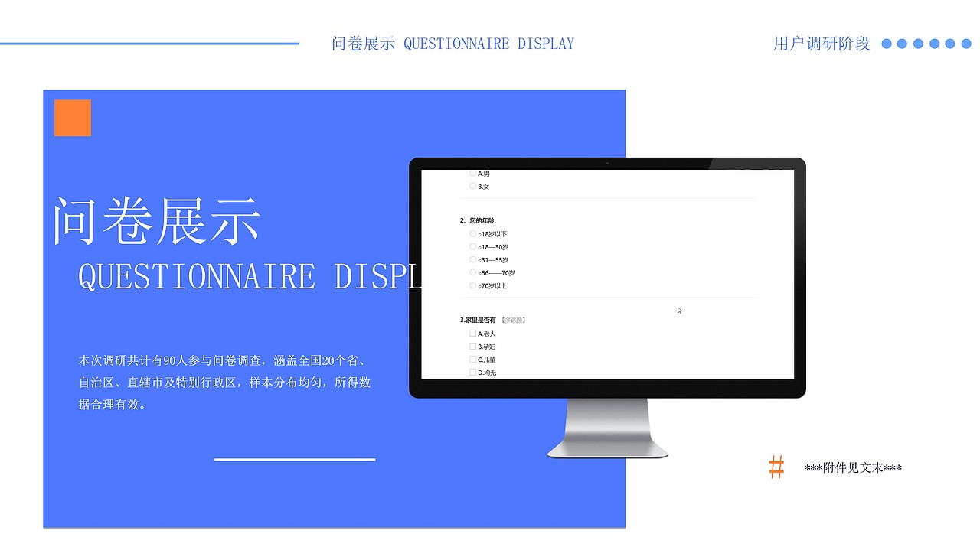Tick the 'B.孕妇' checkbox
This screenshot has height=547, width=980.
point(473,347)
